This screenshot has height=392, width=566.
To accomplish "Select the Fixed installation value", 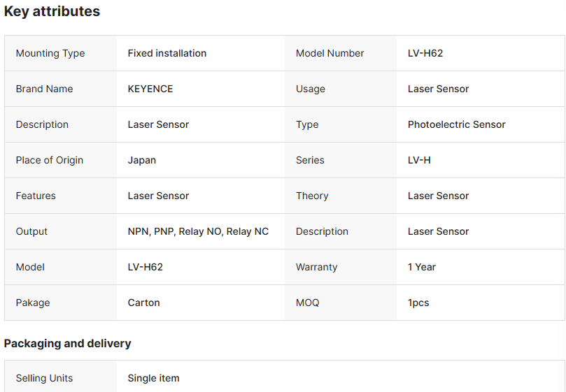I will pos(167,53).
